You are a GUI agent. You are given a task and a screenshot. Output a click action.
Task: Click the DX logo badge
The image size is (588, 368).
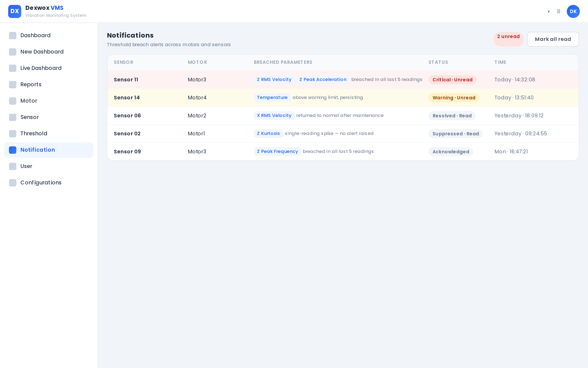pos(14,11)
